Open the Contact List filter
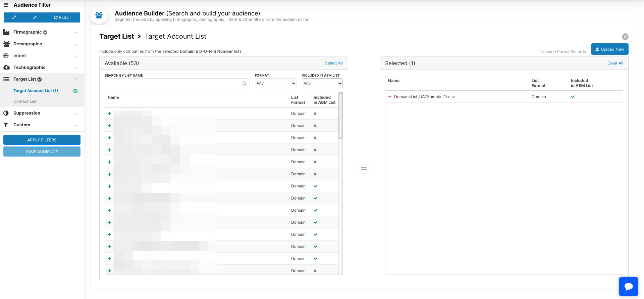The width and height of the screenshot is (644, 299). [x=25, y=101]
